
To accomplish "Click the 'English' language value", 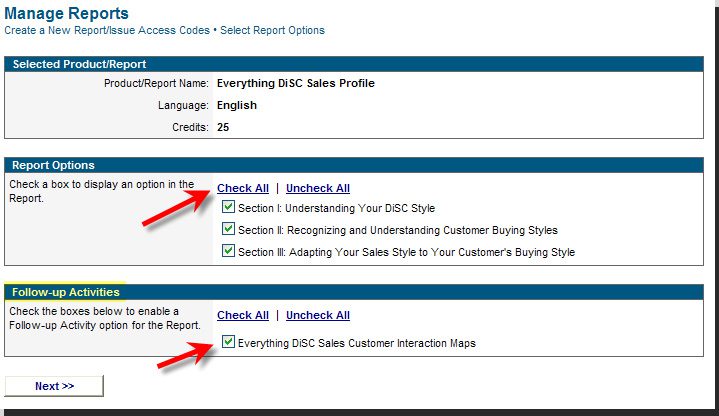I will point(237,105).
